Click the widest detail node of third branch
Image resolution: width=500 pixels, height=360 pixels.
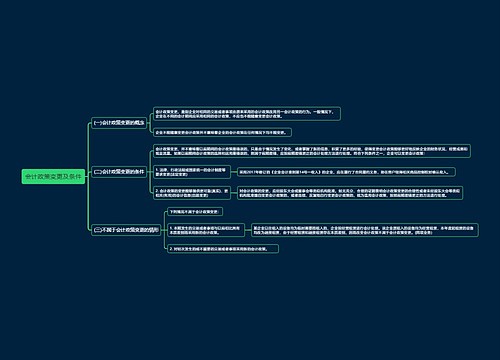coord(365,230)
